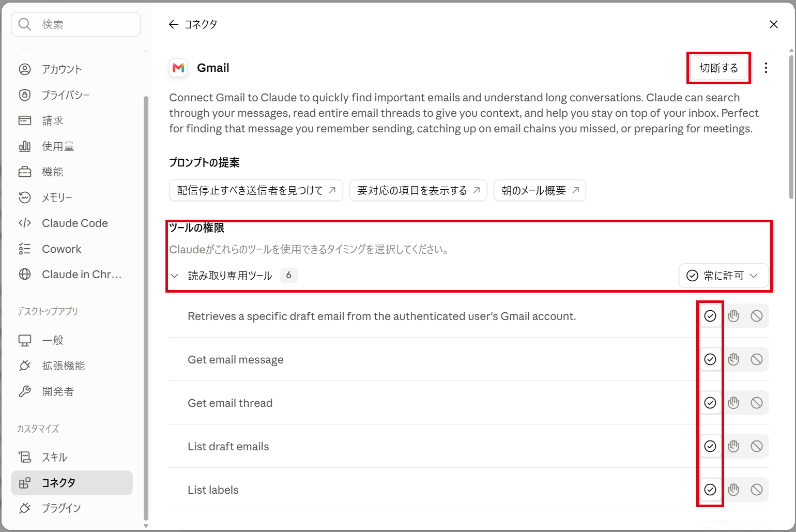
Task: Click the Cowork checklist icon
Action: [25, 249]
